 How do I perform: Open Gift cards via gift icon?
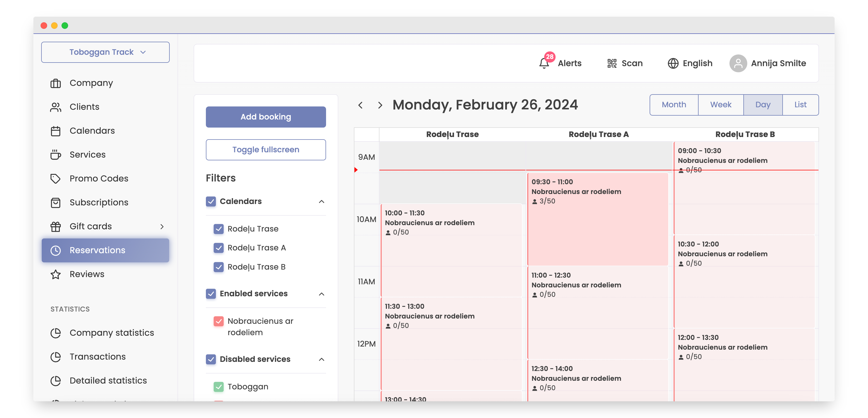pyautogui.click(x=56, y=227)
